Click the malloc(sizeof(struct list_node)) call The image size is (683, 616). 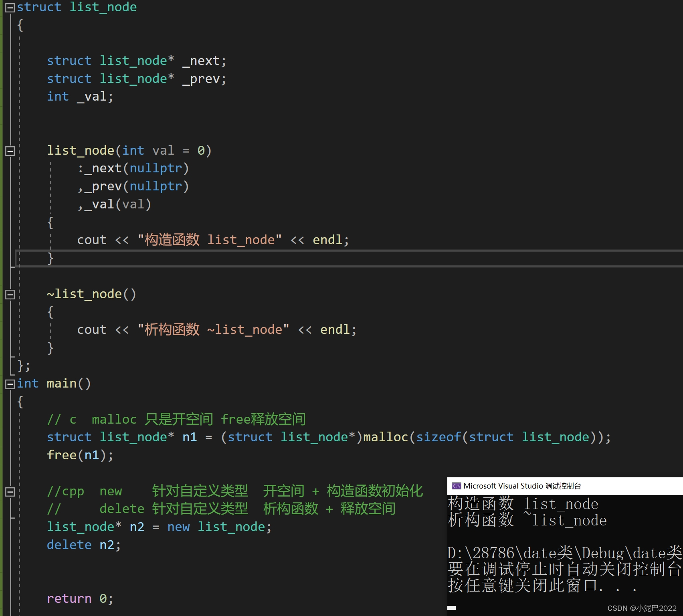483,437
